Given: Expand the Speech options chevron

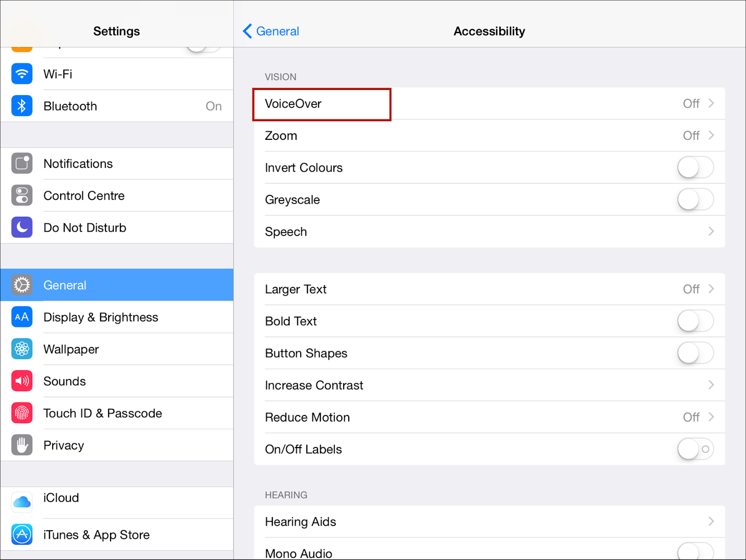Looking at the screenshot, I should point(711,231).
